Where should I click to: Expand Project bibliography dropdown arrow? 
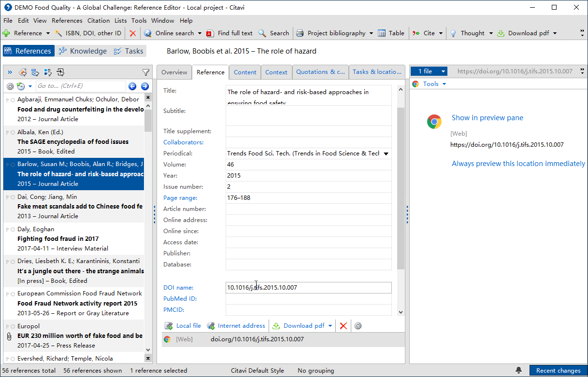(x=371, y=33)
